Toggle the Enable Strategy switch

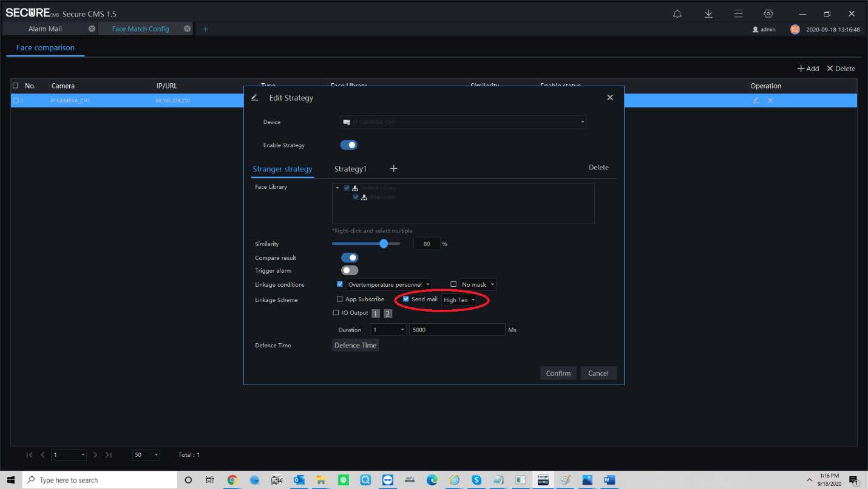349,145
